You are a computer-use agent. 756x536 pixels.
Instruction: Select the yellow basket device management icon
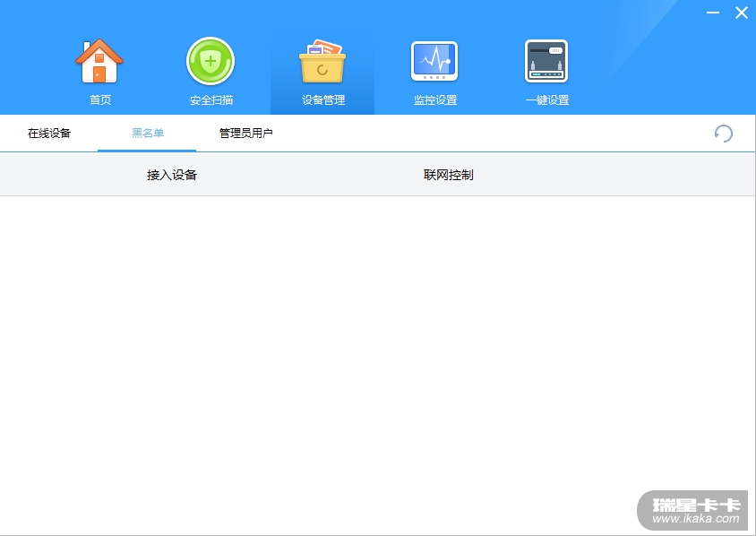pyautogui.click(x=322, y=62)
